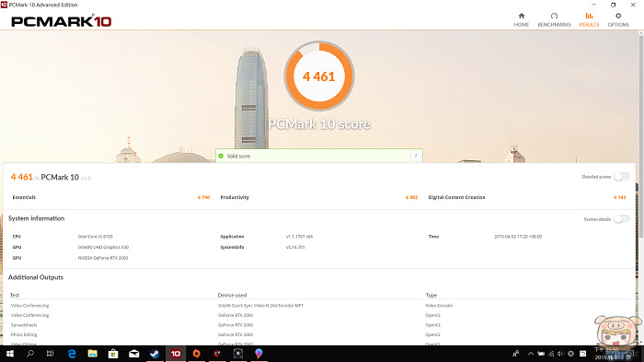644x362 pixels.
Task: Click the Additional Outputs heading
Action: (36, 277)
